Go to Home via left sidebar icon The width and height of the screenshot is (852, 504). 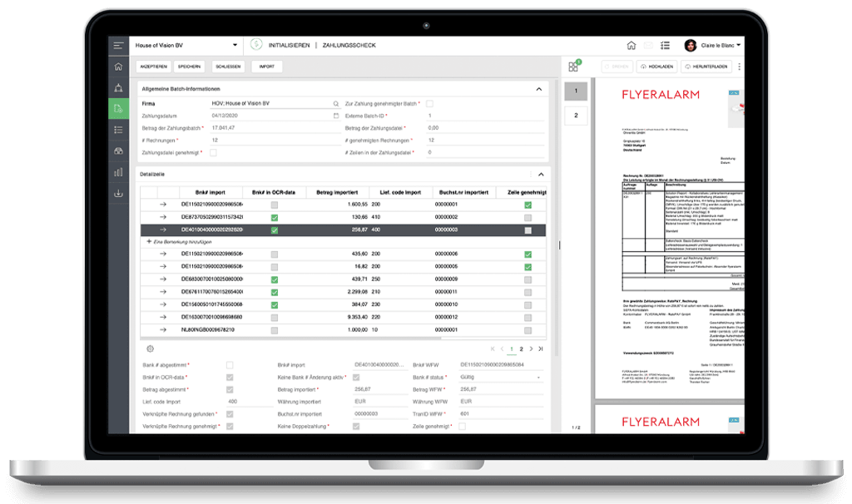118,67
